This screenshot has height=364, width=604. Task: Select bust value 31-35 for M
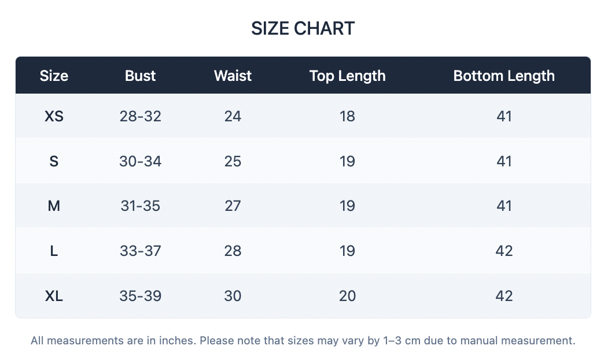pos(140,206)
